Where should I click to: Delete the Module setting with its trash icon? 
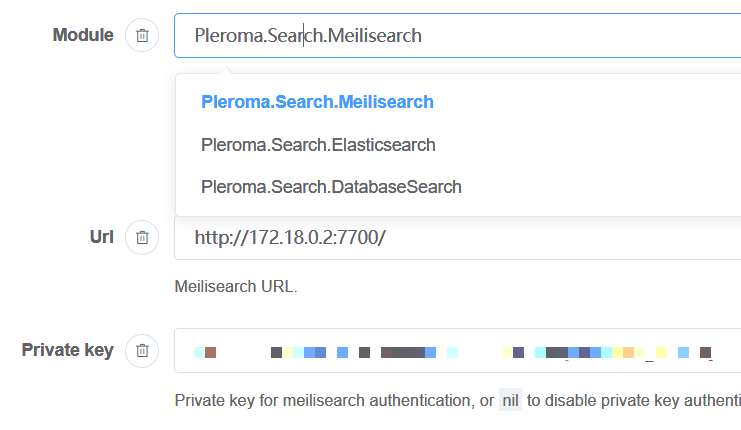[142, 36]
